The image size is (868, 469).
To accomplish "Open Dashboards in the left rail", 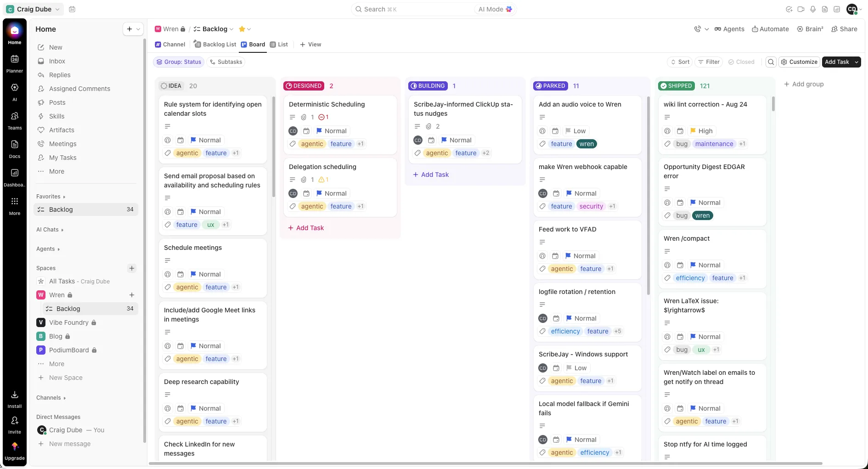I will pos(15,177).
